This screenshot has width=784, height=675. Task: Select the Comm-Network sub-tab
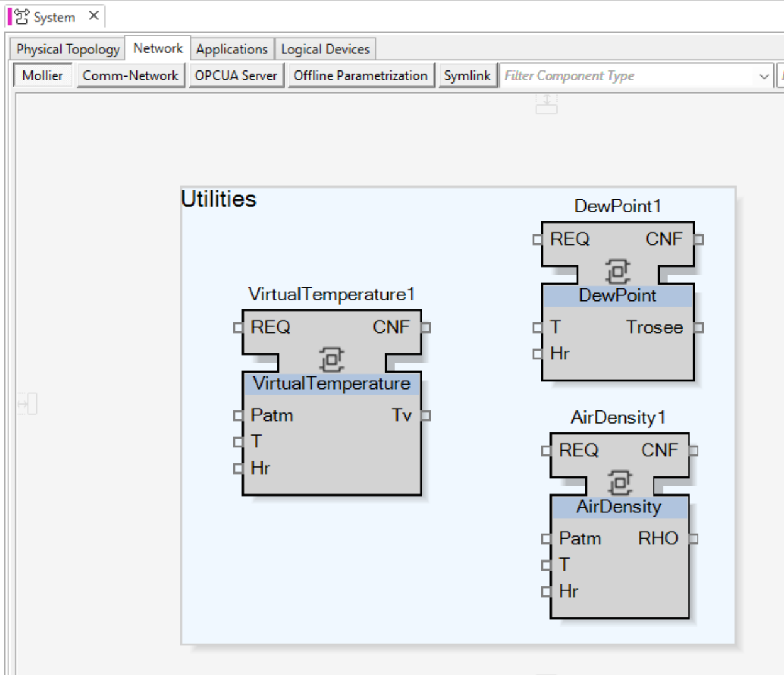(131, 75)
